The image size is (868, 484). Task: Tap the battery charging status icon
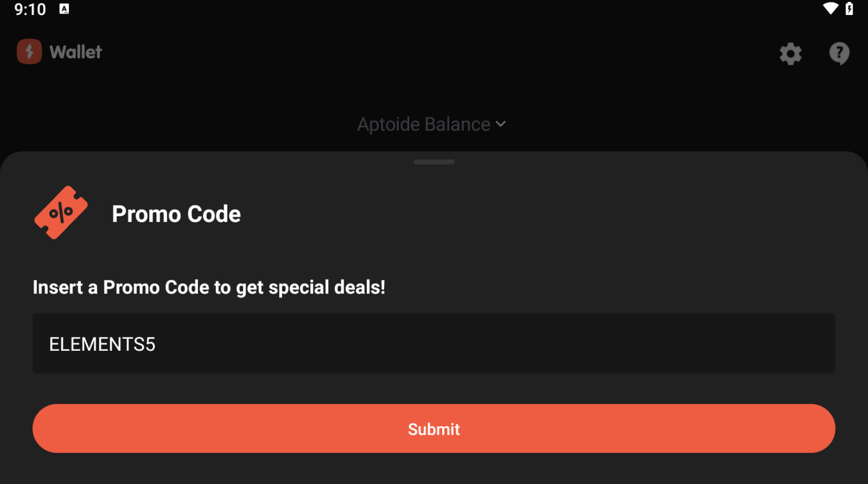pyautogui.click(x=849, y=8)
